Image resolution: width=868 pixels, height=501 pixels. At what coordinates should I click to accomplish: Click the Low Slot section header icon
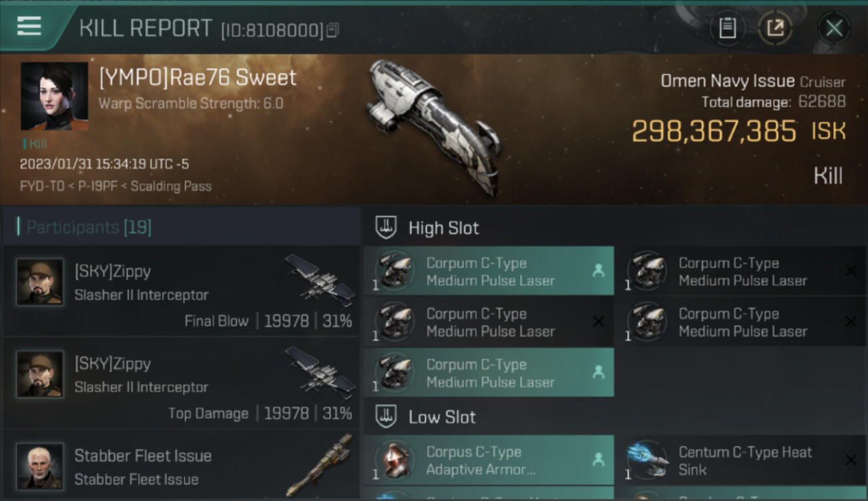coord(385,417)
